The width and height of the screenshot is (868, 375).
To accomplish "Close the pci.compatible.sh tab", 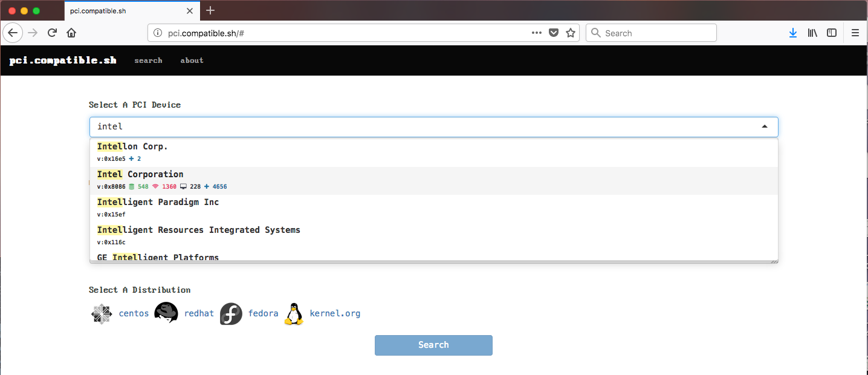I will click(x=190, y=11).
